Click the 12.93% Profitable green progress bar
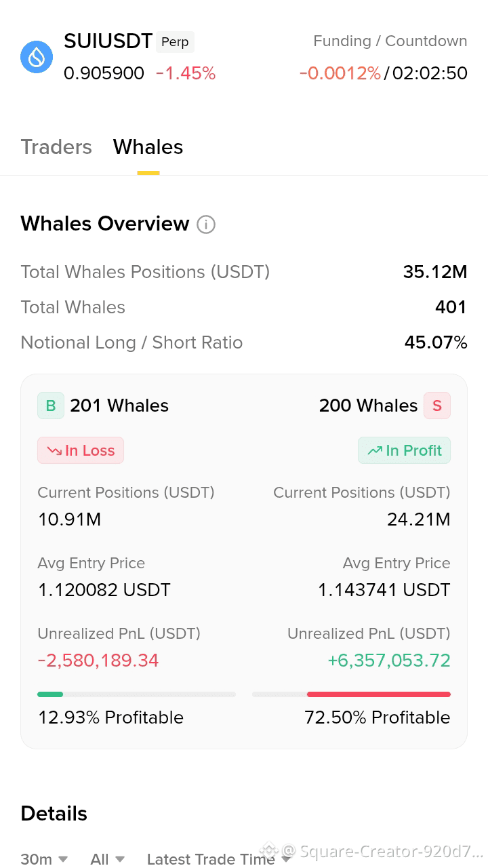Screen dimensions: 488x868 click(136, 694)
